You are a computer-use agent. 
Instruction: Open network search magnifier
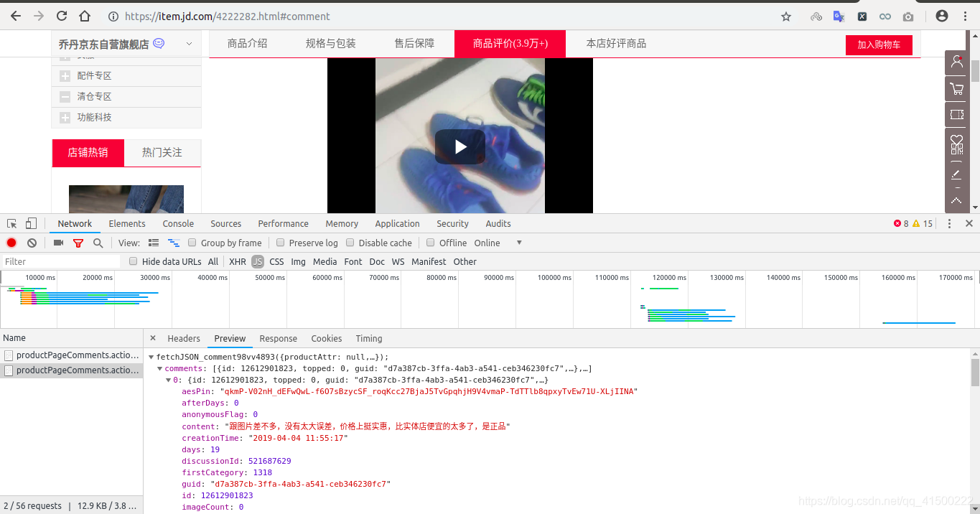pyautogui.click(x=98, y=243)
